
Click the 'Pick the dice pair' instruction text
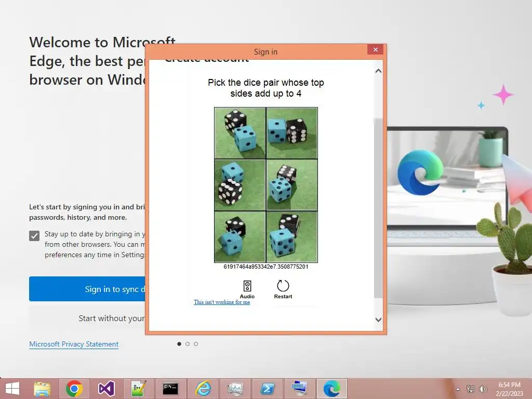coord(266,88)
